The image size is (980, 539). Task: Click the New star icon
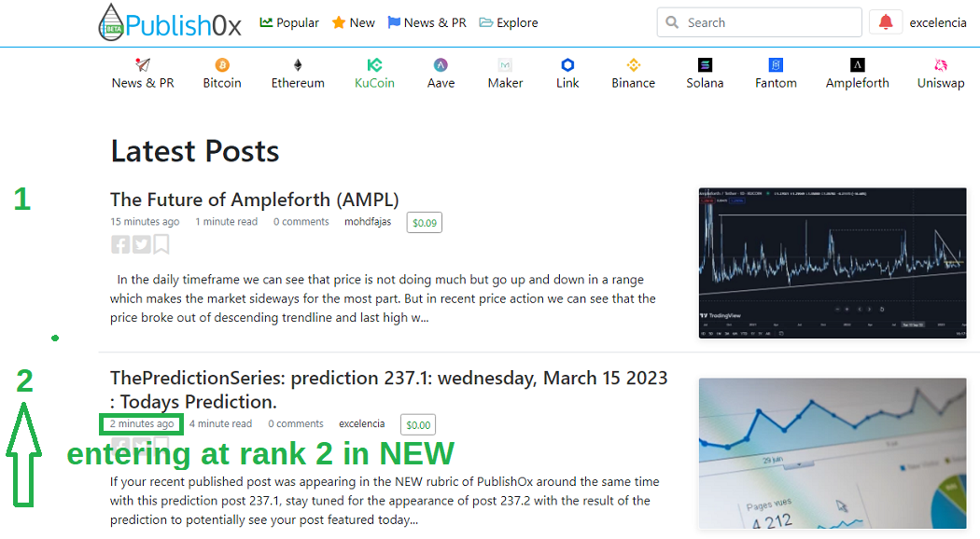pyautogui.click(x=338, y=22)
